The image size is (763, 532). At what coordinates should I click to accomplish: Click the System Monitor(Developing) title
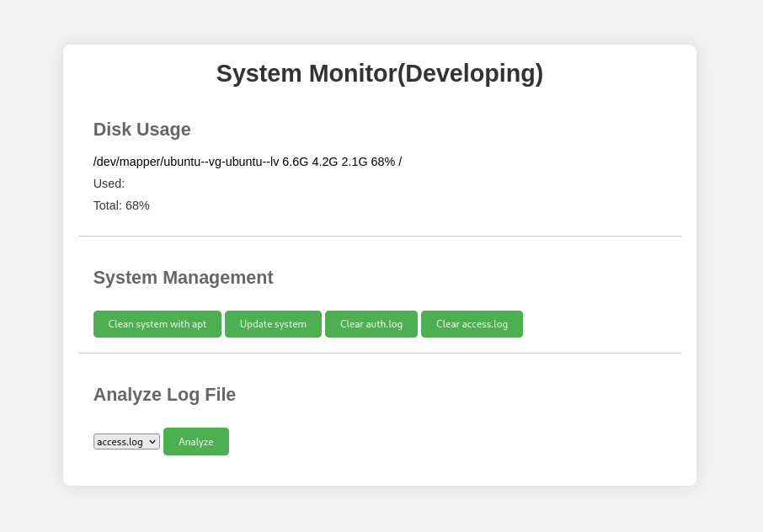[x=380, y=73]
